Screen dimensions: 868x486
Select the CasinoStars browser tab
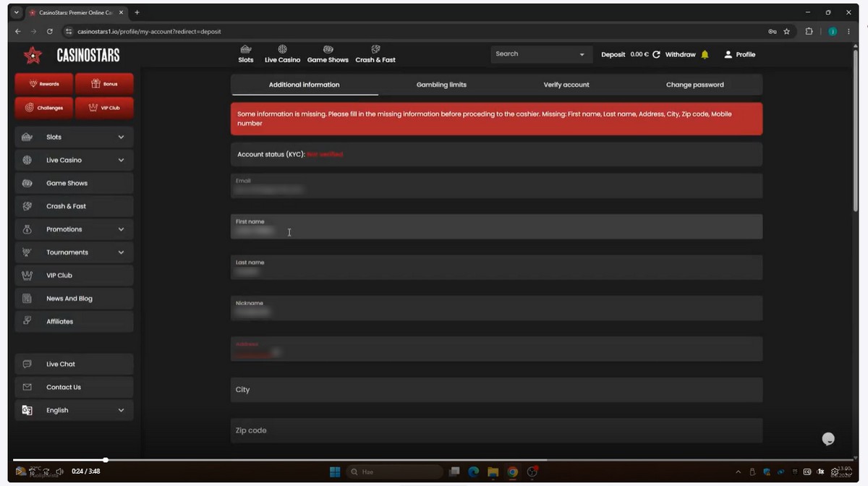pos(76,12)
